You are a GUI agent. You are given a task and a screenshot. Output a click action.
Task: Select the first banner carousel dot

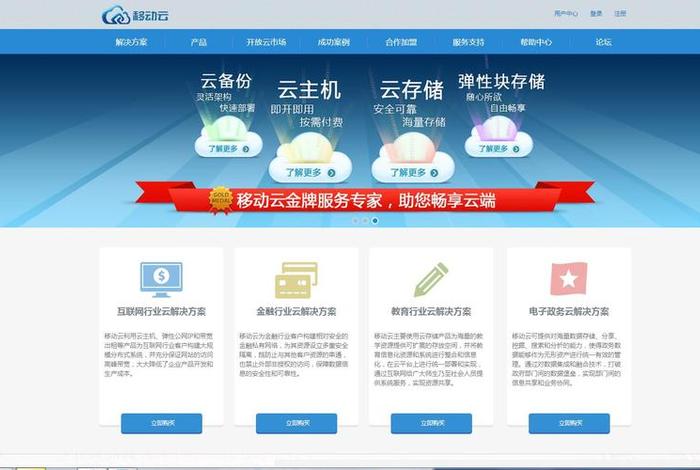(355, 220)
